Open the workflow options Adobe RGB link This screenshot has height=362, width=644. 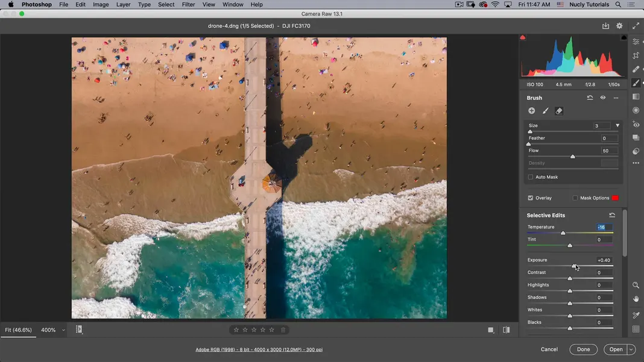pyautogui.click(x=259, y=350)
